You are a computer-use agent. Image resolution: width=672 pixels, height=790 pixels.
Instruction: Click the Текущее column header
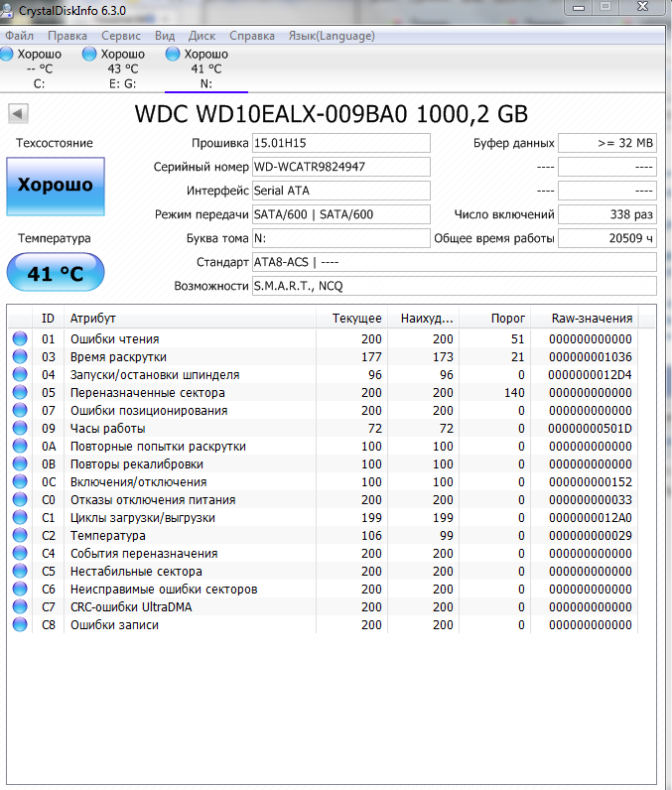click(351, 319)
